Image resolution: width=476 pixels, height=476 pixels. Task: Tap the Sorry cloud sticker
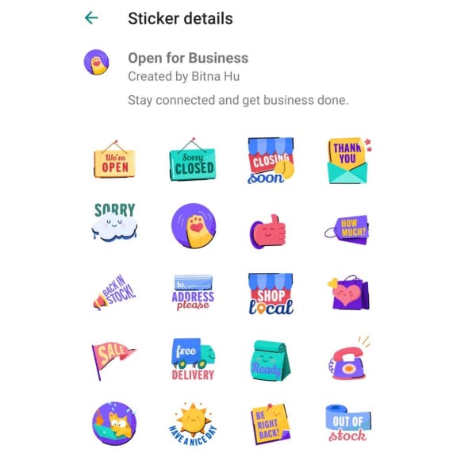(114, 222)
